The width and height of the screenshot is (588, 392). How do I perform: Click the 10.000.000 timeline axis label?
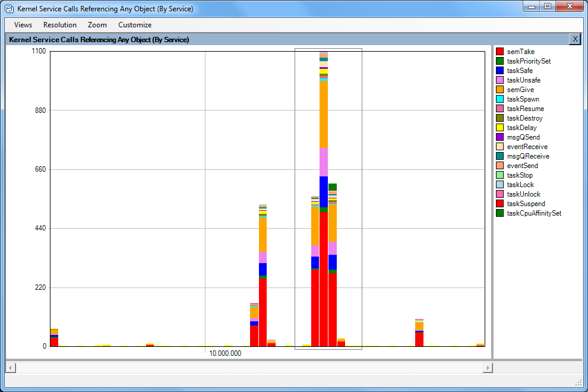[225, 353]
